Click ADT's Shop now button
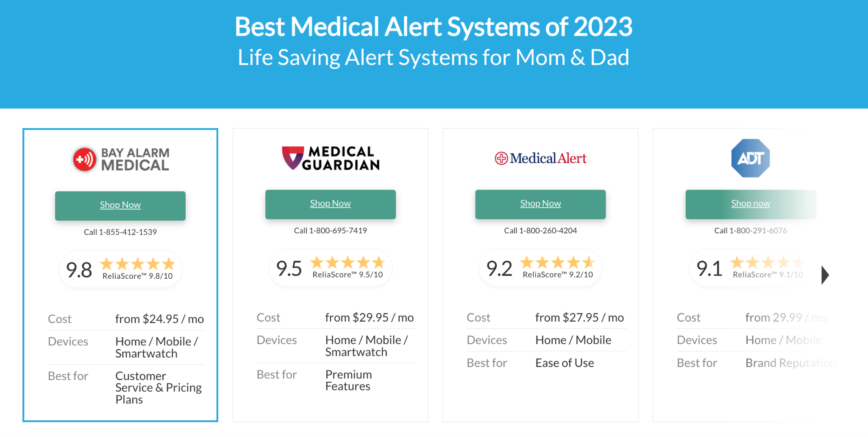 pos(751,204)
